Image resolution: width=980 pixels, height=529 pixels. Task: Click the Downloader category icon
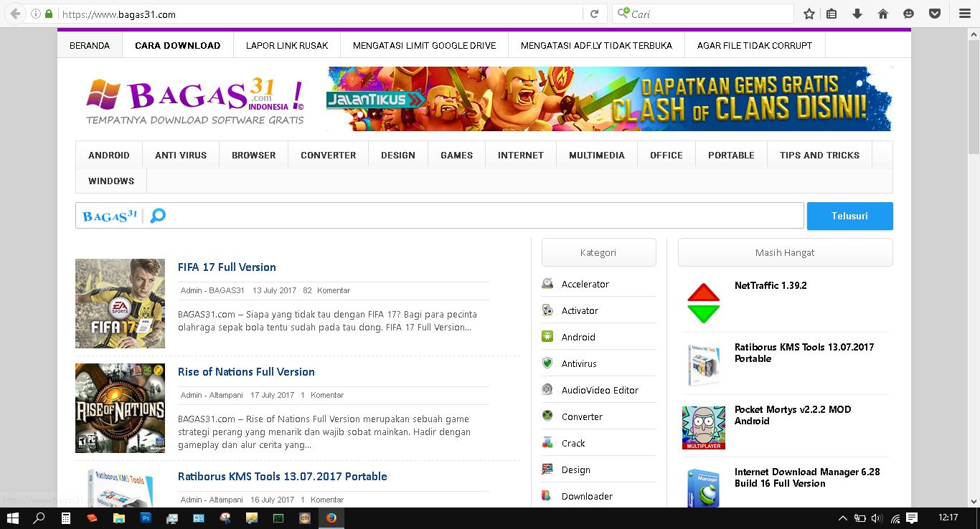(x=547, y=496)
